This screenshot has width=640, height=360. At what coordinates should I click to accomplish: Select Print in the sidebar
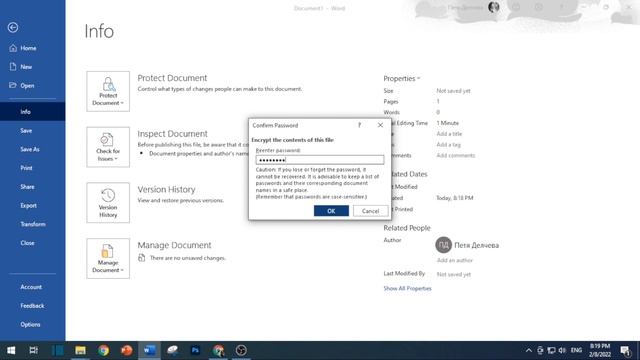[x=26, y=168]
